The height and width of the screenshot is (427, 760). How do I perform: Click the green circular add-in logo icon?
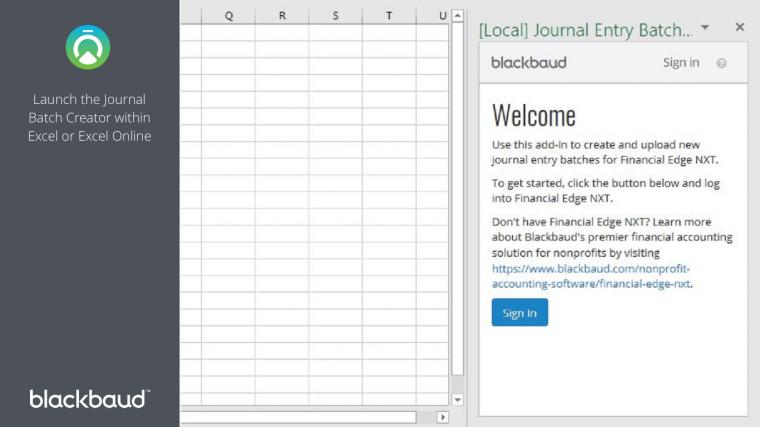click(88, 47)
